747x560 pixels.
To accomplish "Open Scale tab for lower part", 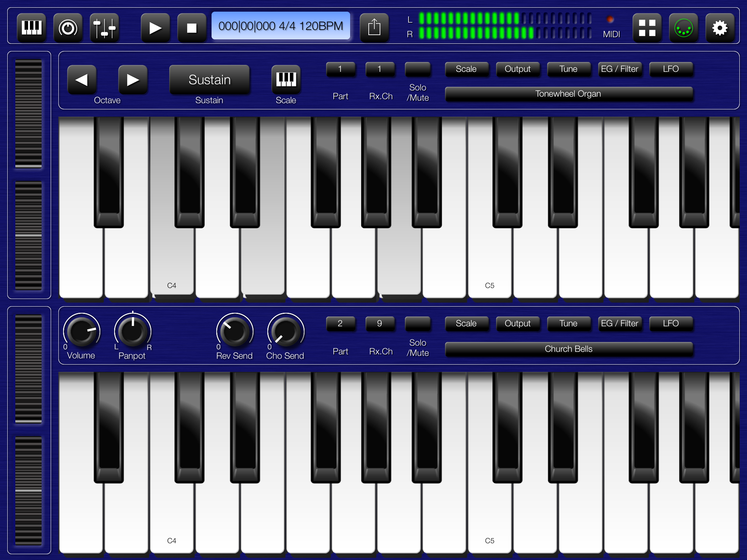I will click(467, 324).
